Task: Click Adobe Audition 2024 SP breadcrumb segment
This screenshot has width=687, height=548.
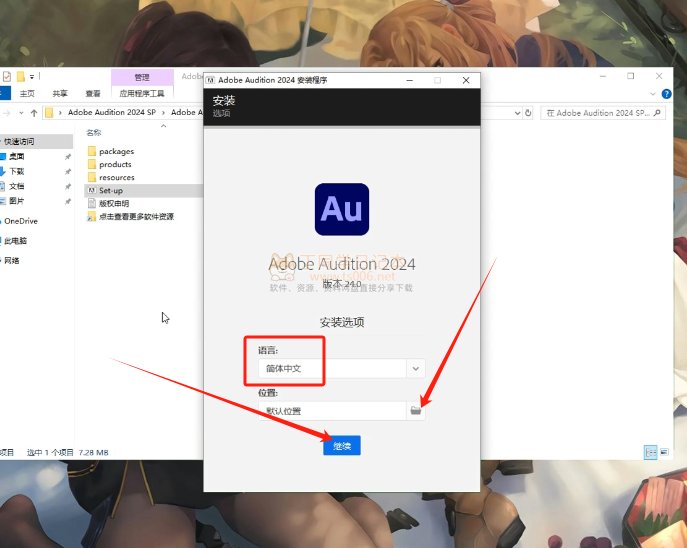Action: (x=112, y=113)
